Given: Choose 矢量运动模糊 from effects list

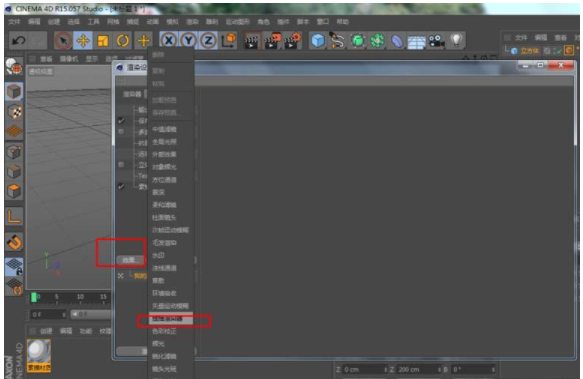Looking at the screenshot, I should click(x=170, y=306).
